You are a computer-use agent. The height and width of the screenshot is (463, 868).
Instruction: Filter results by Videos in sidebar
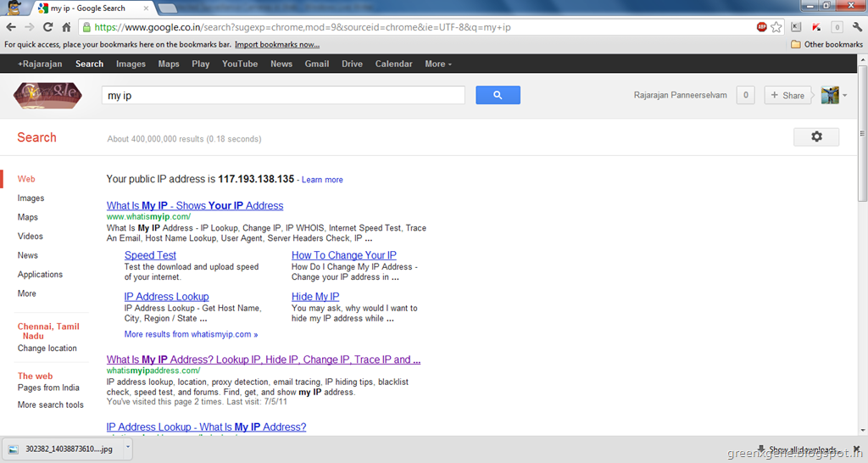(x=30, y=236)
